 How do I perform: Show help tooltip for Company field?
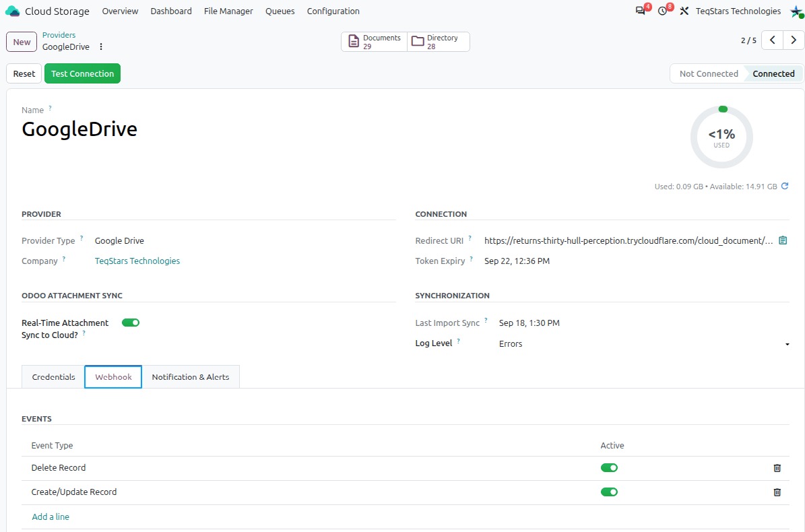64,259
